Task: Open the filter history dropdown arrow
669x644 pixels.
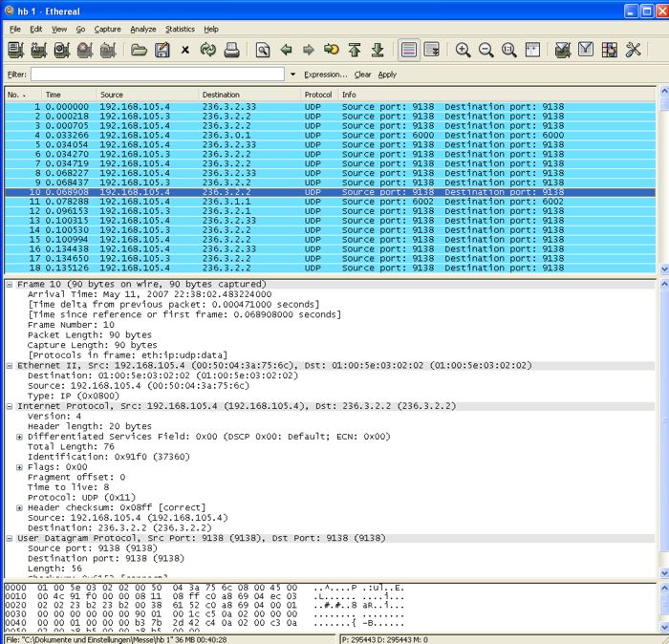Action: 292,75
